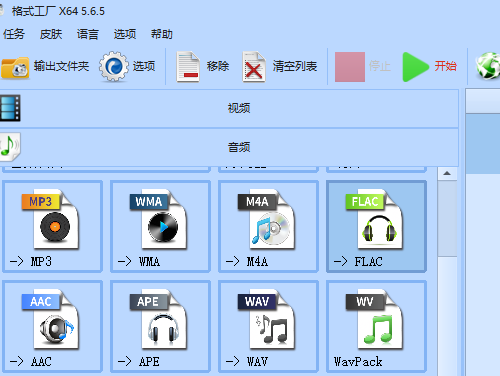500x376 pixels.
Task: Click the '-> WMA' label
Action: [x=139, y=261]
